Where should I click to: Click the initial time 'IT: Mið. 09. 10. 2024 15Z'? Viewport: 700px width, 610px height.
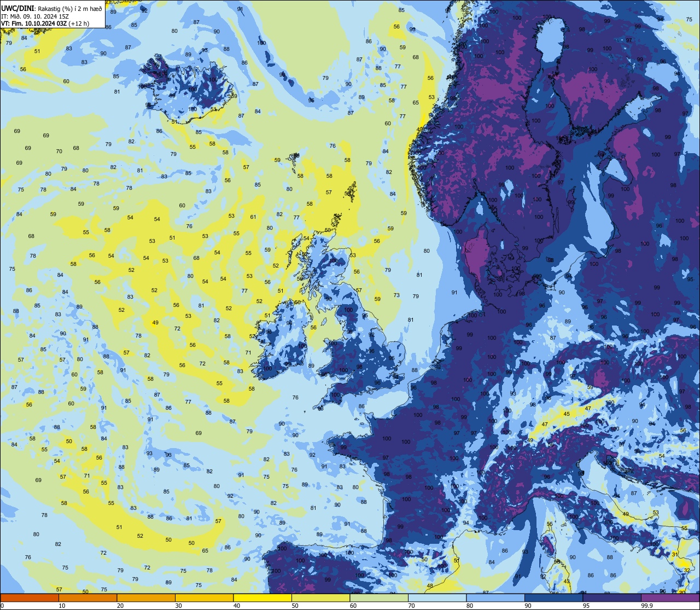coord(34,16)
